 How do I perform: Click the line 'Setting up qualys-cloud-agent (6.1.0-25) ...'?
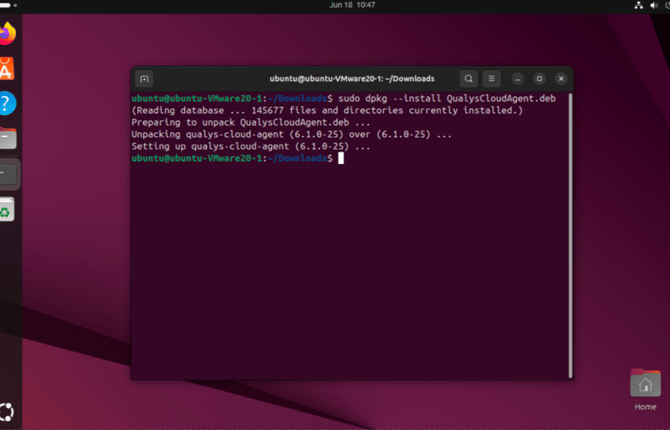(x=251, y=147)
